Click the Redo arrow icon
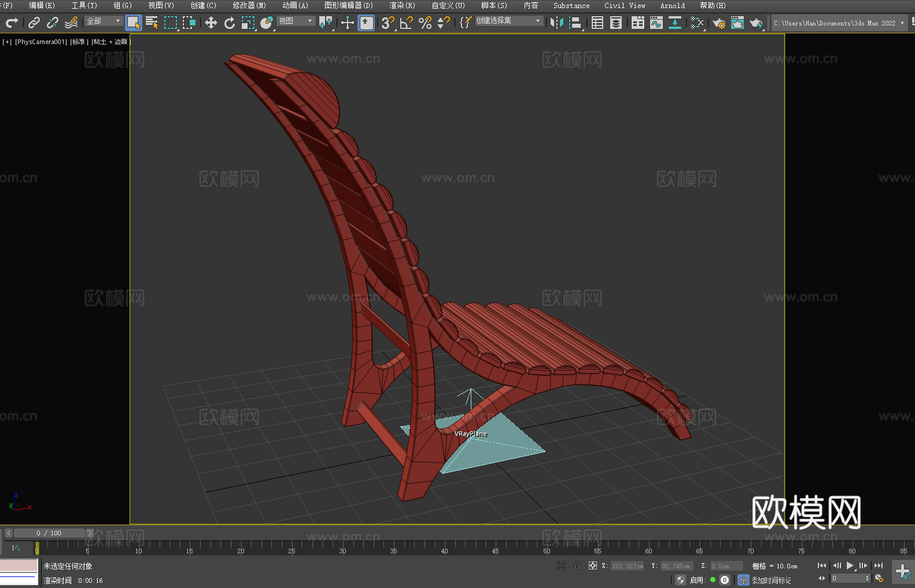Screen dimensions: 915x588 (x=12, y=23)
